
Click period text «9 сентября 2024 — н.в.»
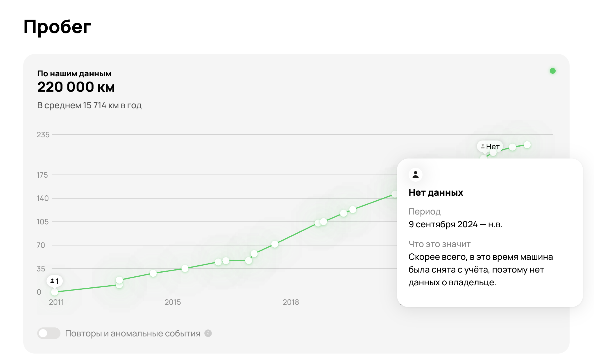(x=455, y=224)
